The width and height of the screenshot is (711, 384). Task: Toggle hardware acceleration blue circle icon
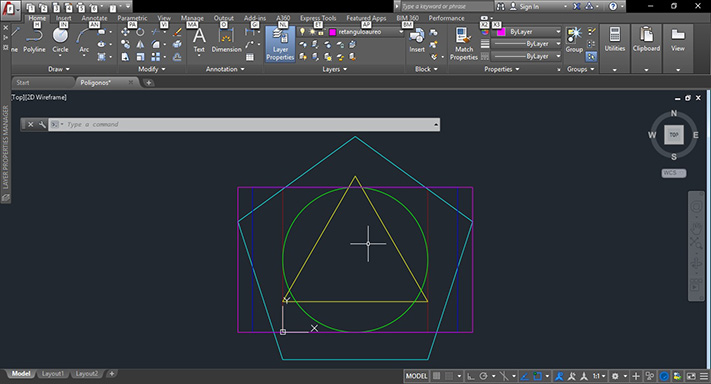point(664,376)
